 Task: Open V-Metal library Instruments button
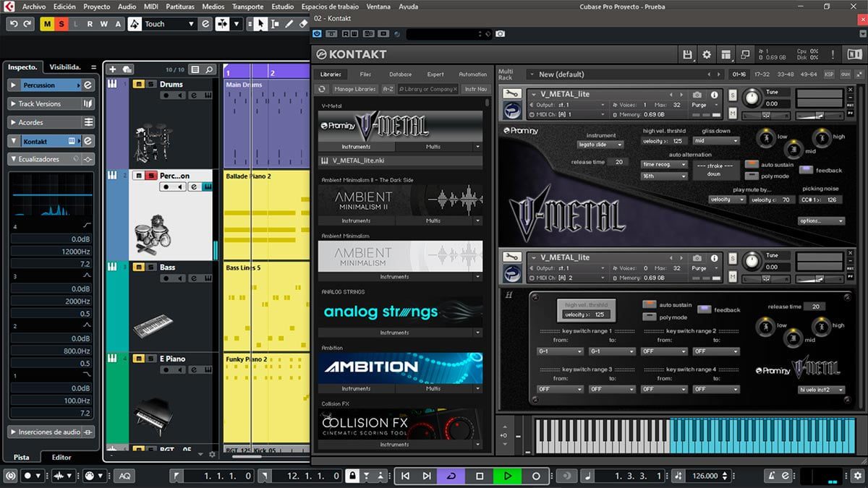tap(356, 147)
